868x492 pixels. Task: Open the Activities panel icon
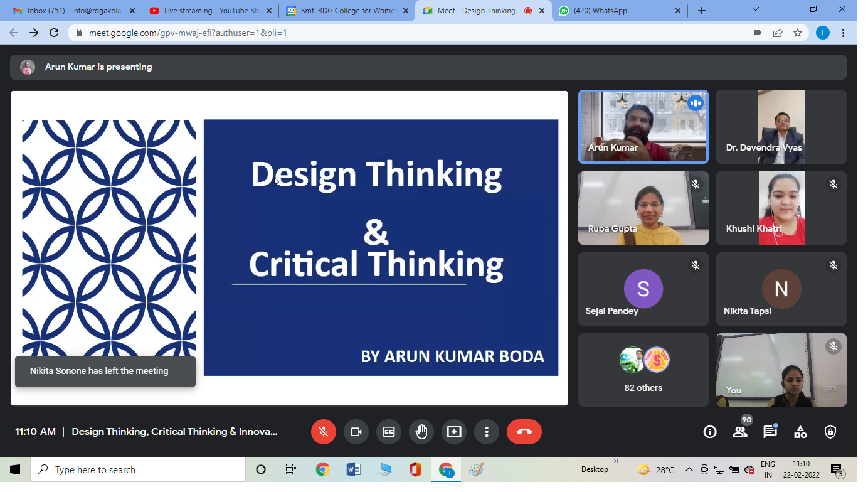click(x=800, y=432)
